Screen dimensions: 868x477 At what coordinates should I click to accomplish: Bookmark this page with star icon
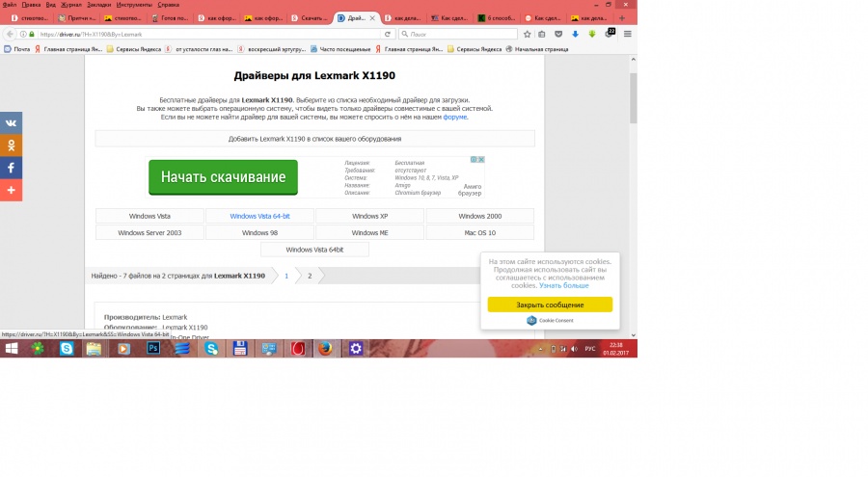point(527,35)
